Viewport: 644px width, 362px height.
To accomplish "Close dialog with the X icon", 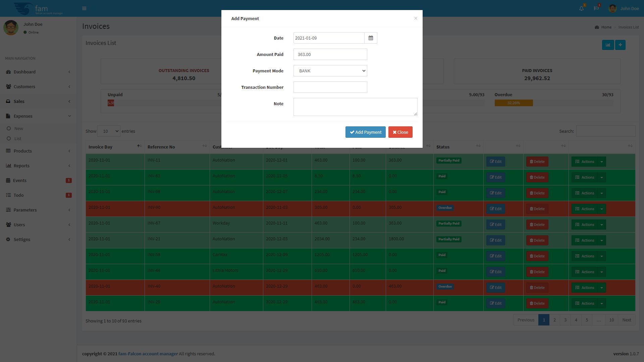I will pos(416,18).
